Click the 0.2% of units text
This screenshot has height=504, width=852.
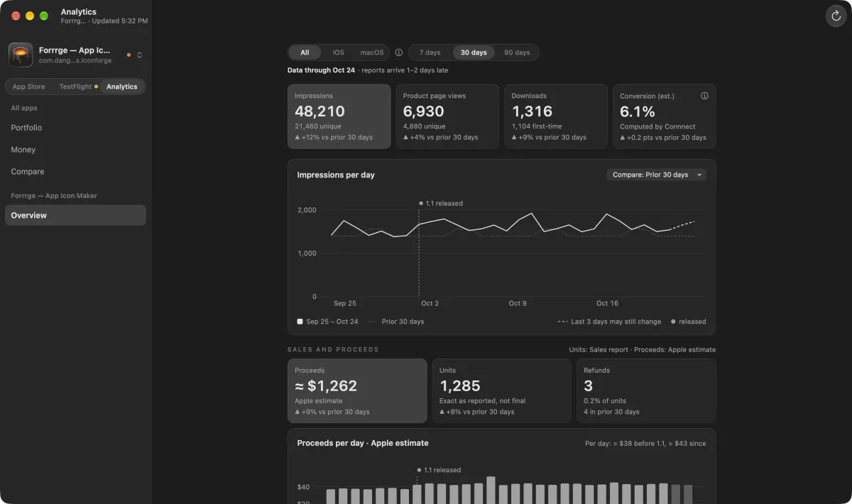(x=606, y=401)
